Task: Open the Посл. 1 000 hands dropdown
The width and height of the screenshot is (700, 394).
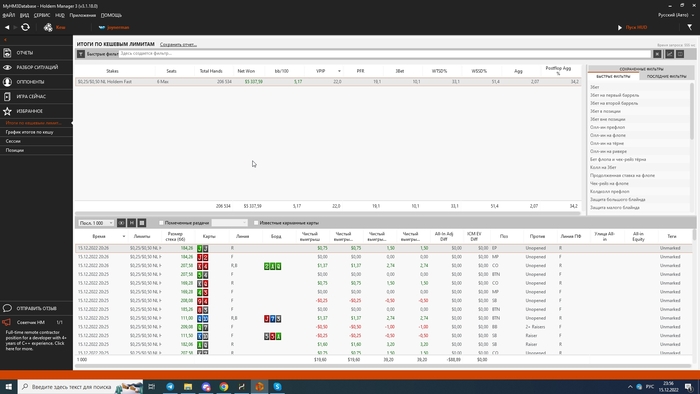Action: [x=96, y=223]
